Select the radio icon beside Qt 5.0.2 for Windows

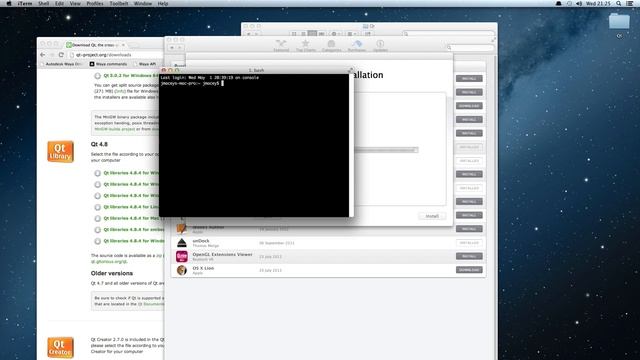98,76
